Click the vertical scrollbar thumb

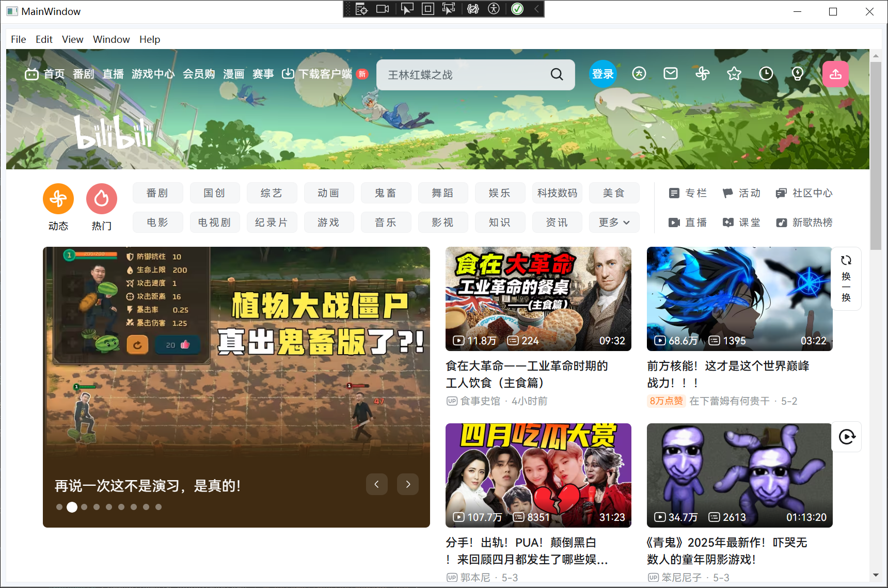(x=876, y=155)
